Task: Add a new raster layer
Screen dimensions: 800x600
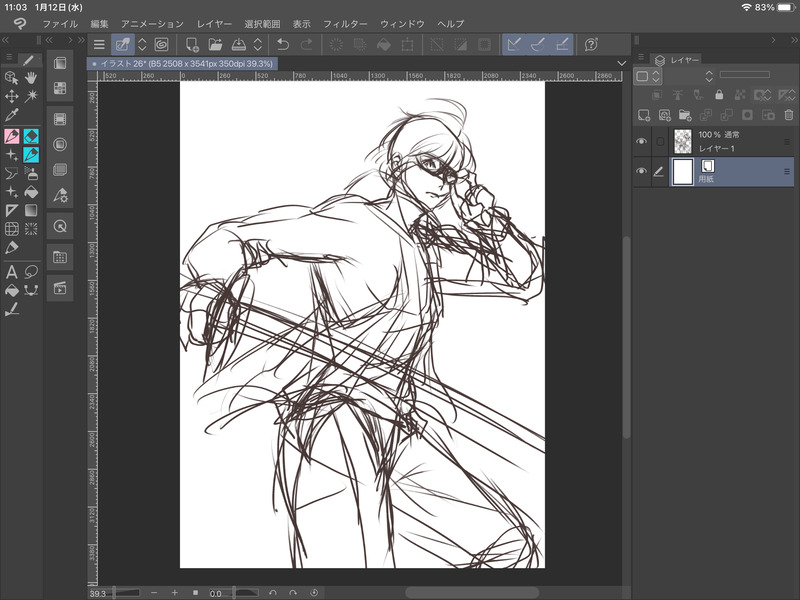Action: point(644,115)
